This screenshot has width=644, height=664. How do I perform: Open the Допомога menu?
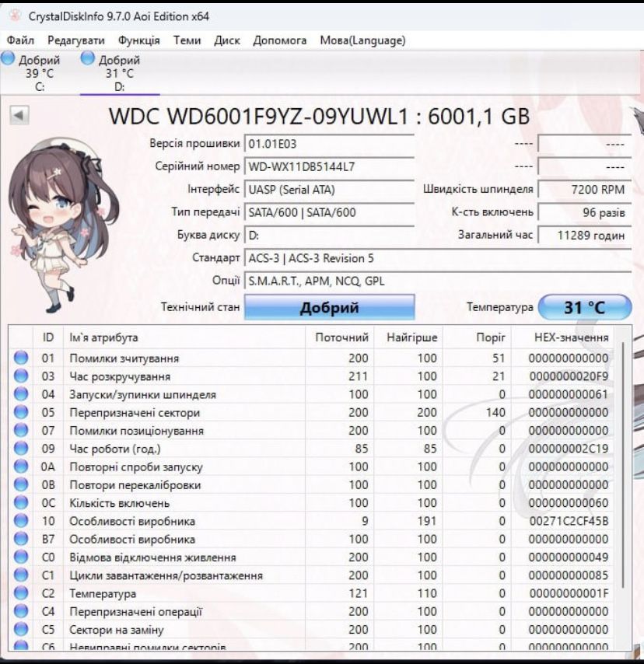pyautogui.click(x=280, y=40)
